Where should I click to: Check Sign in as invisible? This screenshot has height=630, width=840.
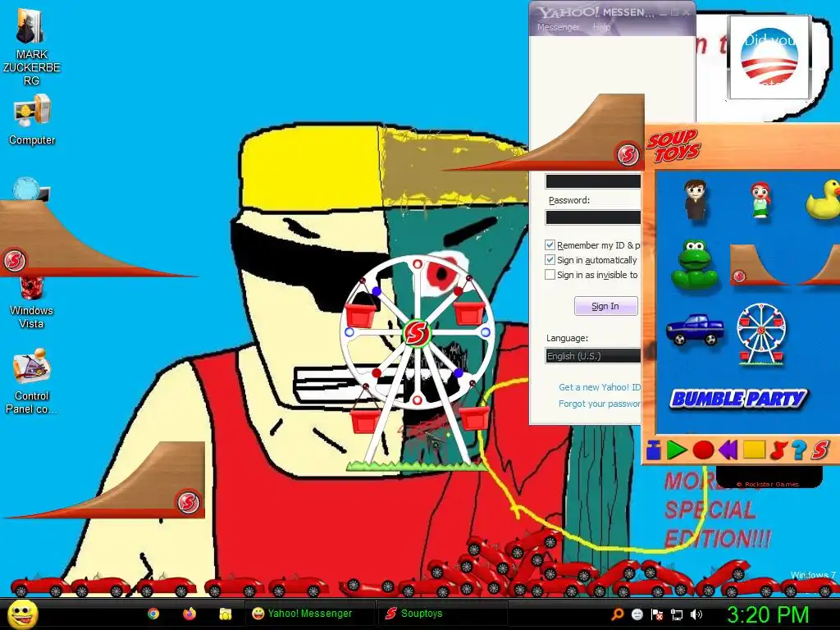coord(550,275)
